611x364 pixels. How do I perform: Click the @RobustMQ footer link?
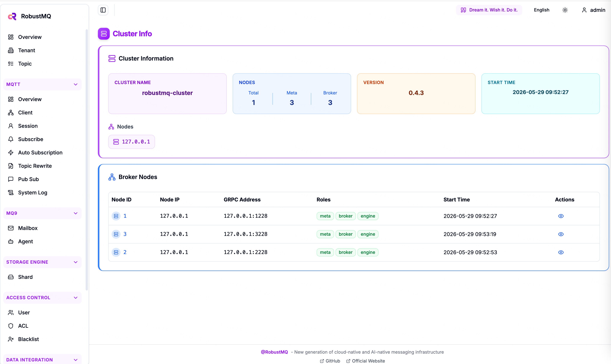(274, 352)
